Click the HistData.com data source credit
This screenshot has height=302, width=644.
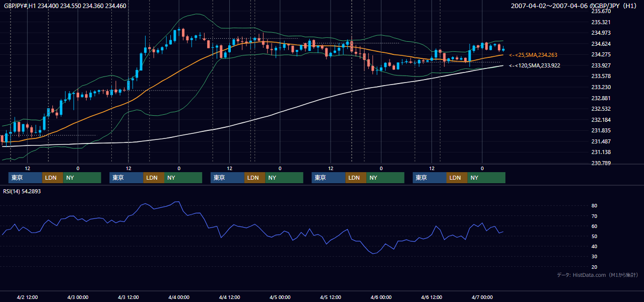click(598, 275)
